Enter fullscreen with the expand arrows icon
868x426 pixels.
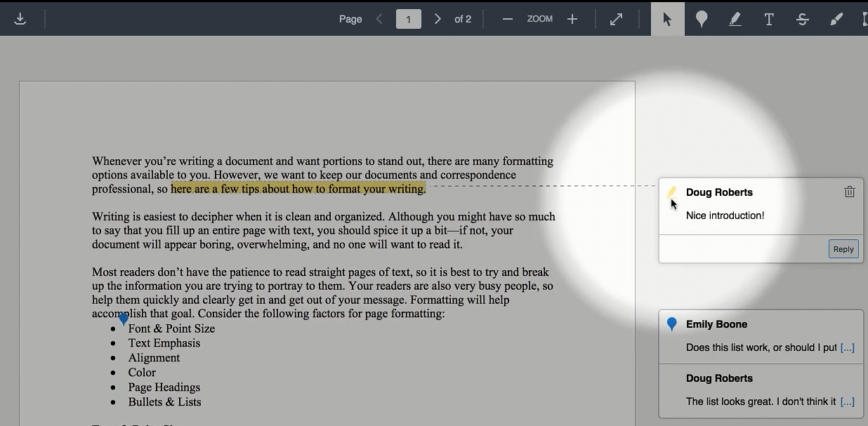pos(616,19)
